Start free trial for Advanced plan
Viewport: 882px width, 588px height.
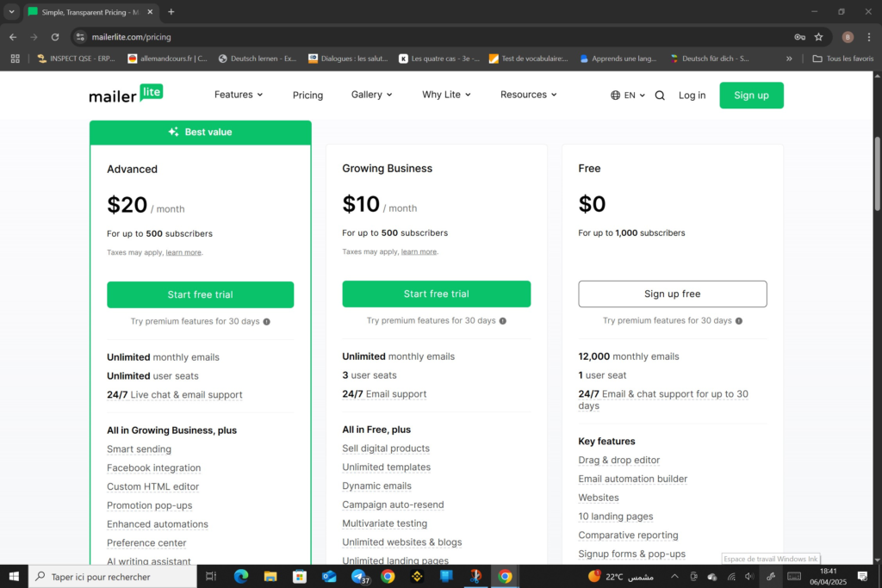coord(200,294)
